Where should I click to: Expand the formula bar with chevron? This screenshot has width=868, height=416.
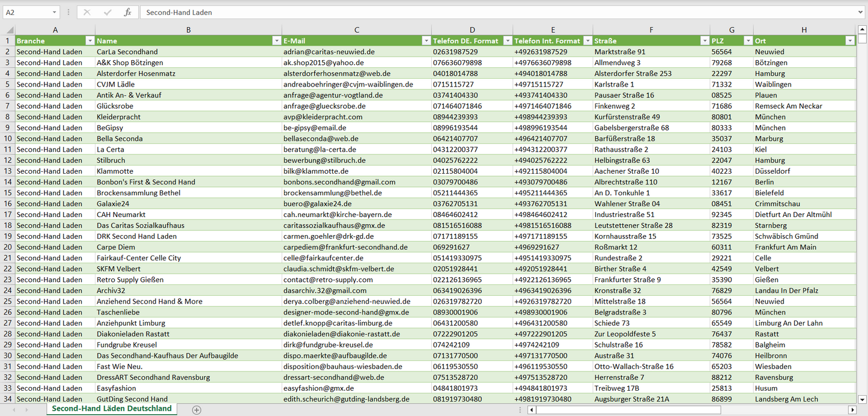coord(861,12)
